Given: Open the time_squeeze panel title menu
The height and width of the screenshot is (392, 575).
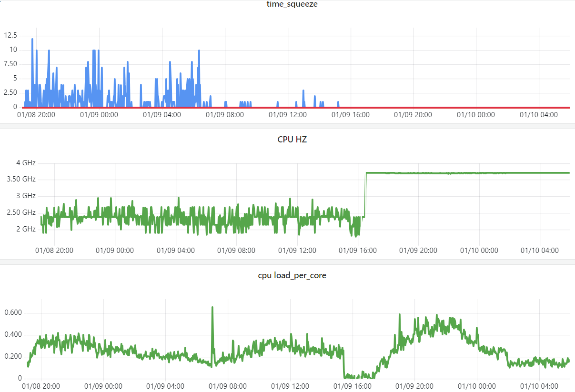Looking at the screenshot, I should click(292, 4).
